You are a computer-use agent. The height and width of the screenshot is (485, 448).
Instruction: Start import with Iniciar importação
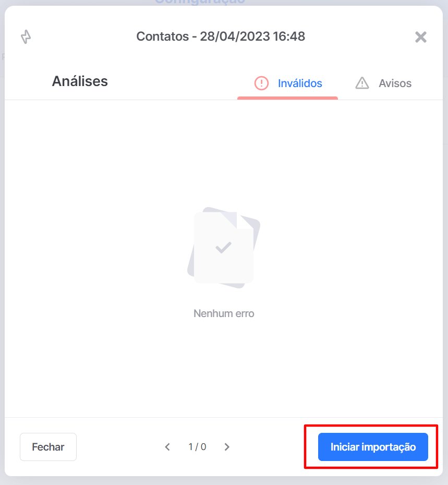pos(373,446)
